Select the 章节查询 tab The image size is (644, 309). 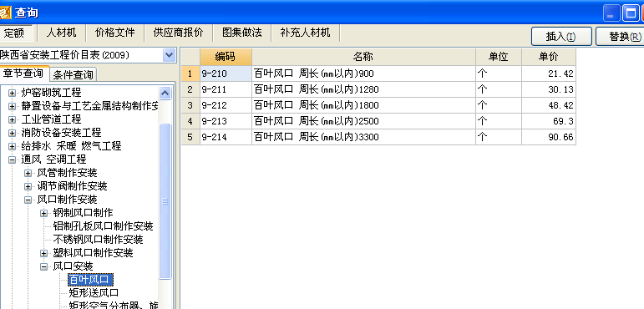(x=24, y=73)
